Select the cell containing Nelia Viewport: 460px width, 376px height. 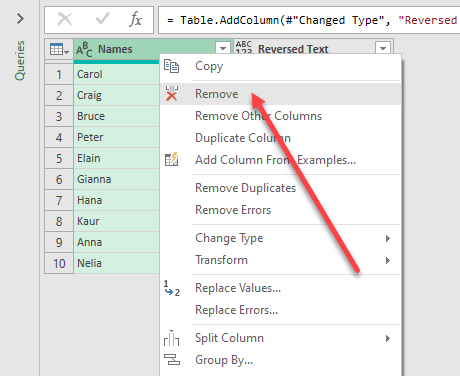pos(116,263)
